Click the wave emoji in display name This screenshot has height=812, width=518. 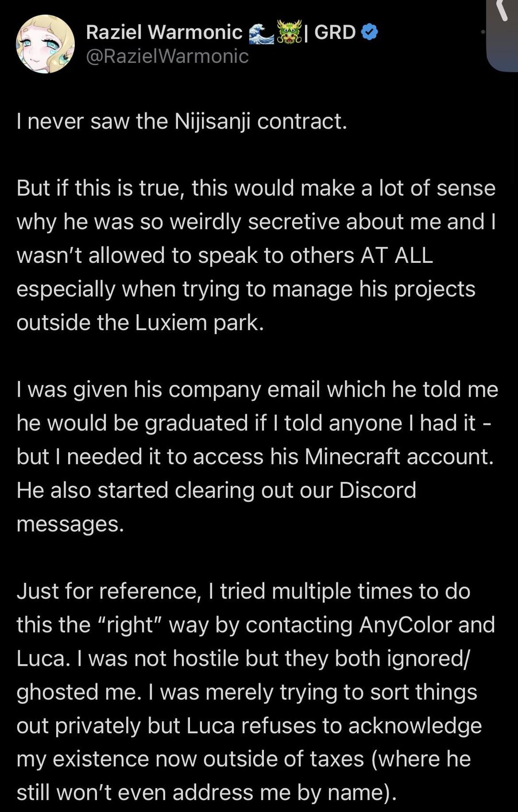coord(261,33)
